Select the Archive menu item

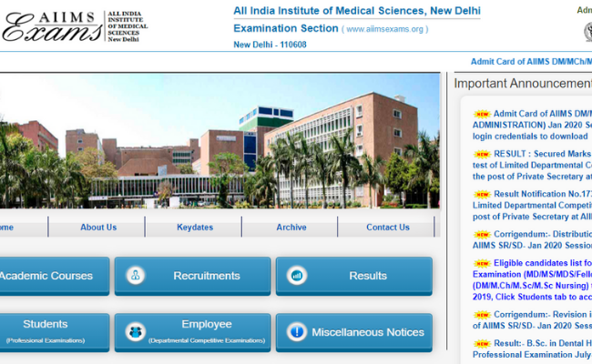pyautogui.click(x=291, y=227)
